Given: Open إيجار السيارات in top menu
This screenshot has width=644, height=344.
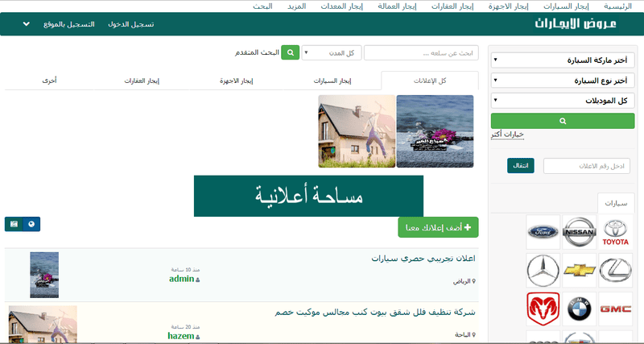Looking at the screenshot, I should click(566, 6).
